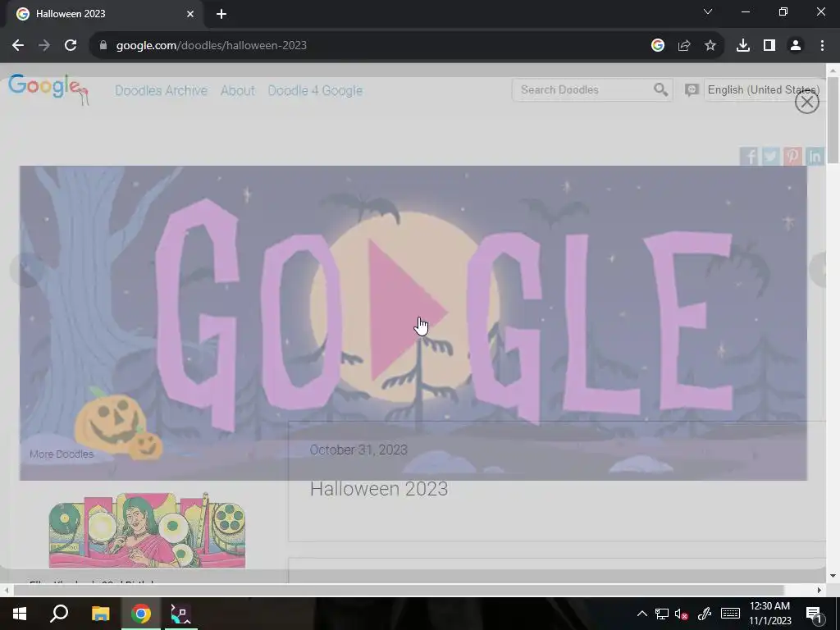840x630 pixels.
Task: Click Chrome icon in taskbar
Action: [x=141, y=614]
